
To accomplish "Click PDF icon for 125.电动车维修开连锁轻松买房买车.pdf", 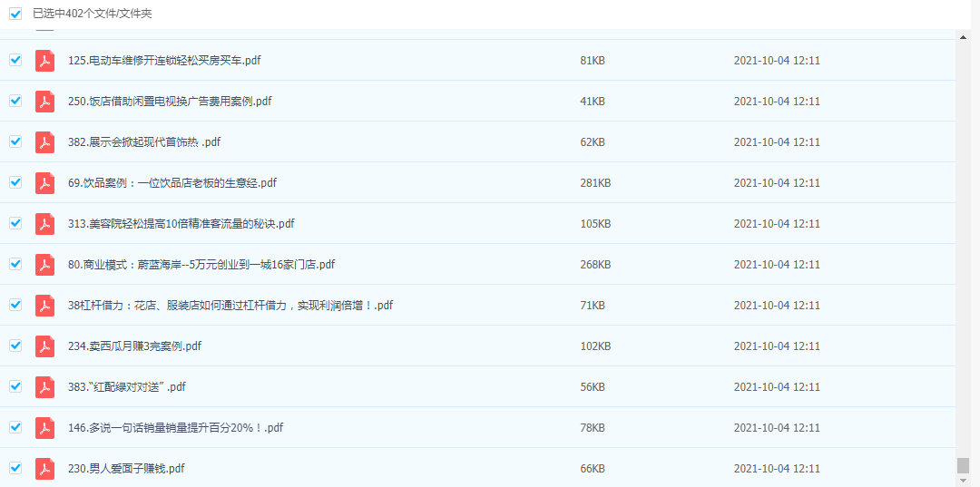I will point(44,61).
